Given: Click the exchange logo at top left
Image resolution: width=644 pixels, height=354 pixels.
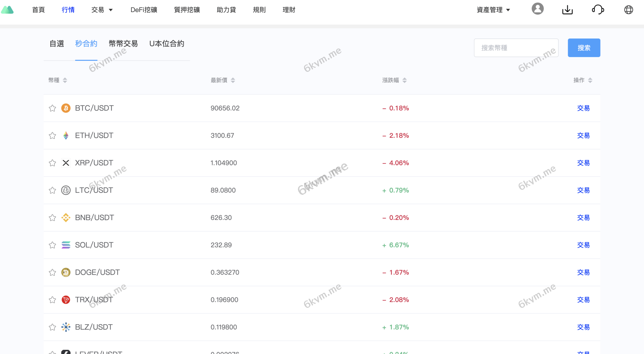Looking at the screenshot, I should [x=8, y=9].
